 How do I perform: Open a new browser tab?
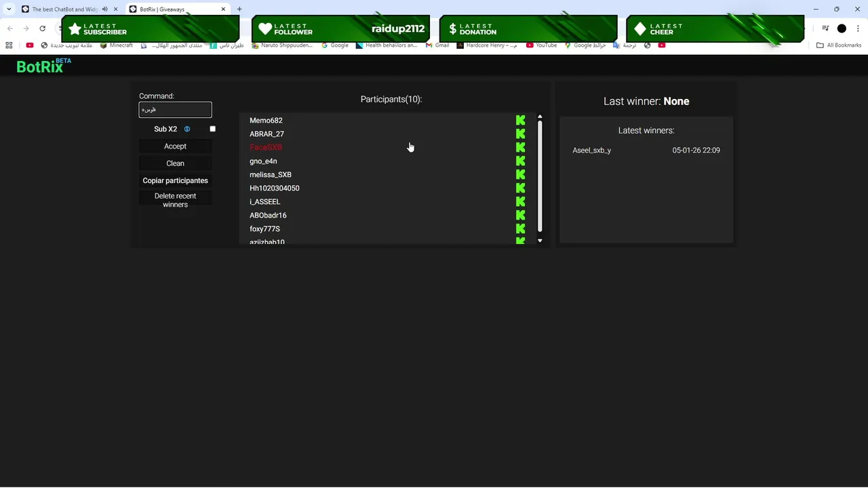(239, 9)
